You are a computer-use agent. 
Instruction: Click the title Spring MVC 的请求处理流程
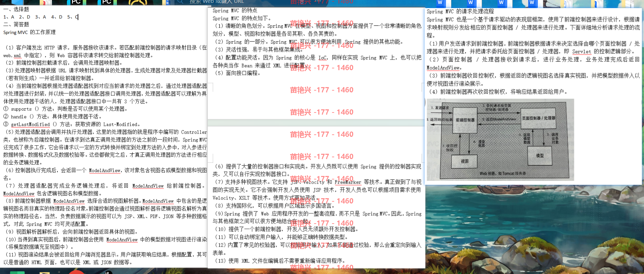pyautogui.click(x=460, y=11)
